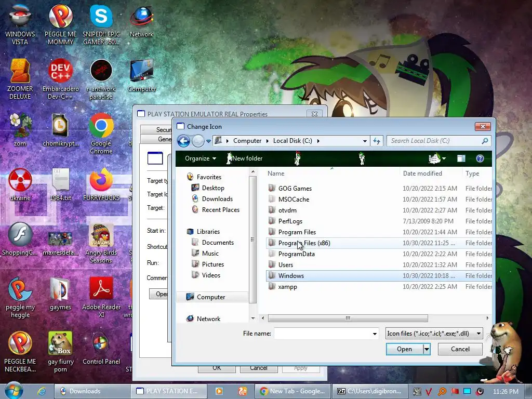The image size is (532, 399).
Task: Select the peggle my heggle icon
Action: pos(20,298)
